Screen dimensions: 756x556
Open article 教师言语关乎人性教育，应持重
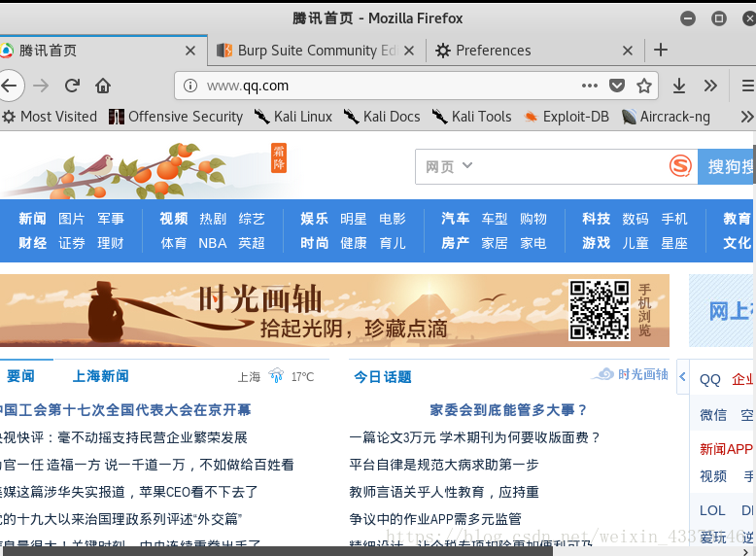[x=443, y=493]
